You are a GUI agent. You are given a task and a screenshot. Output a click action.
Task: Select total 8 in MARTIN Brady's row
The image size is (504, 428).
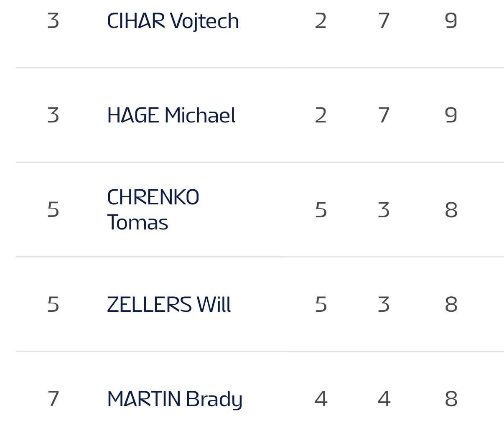tap(451, 399)
